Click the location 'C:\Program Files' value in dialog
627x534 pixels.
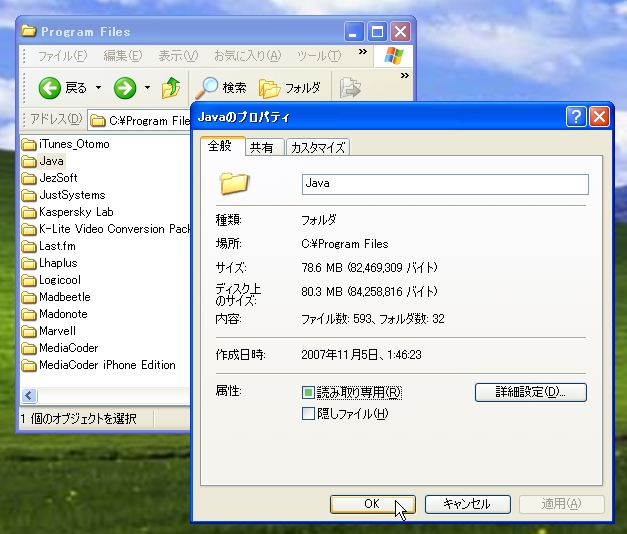tap(345, 244)
